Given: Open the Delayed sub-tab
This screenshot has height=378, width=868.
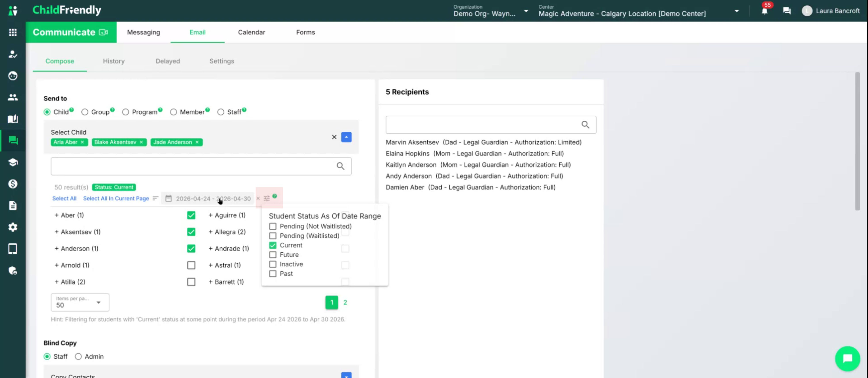Looking at the screenshot, I should [x=167, y=61].
